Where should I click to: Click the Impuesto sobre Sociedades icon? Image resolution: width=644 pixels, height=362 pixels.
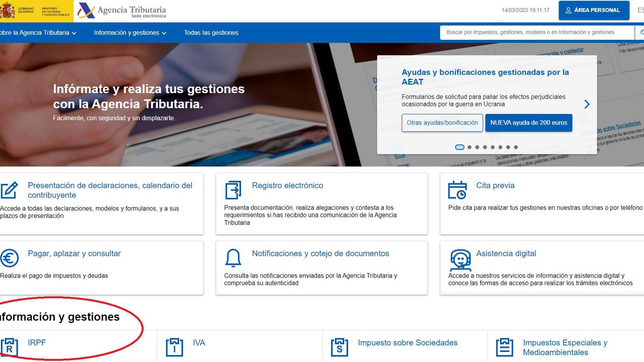pyautogui.click(x=339, y=347)
